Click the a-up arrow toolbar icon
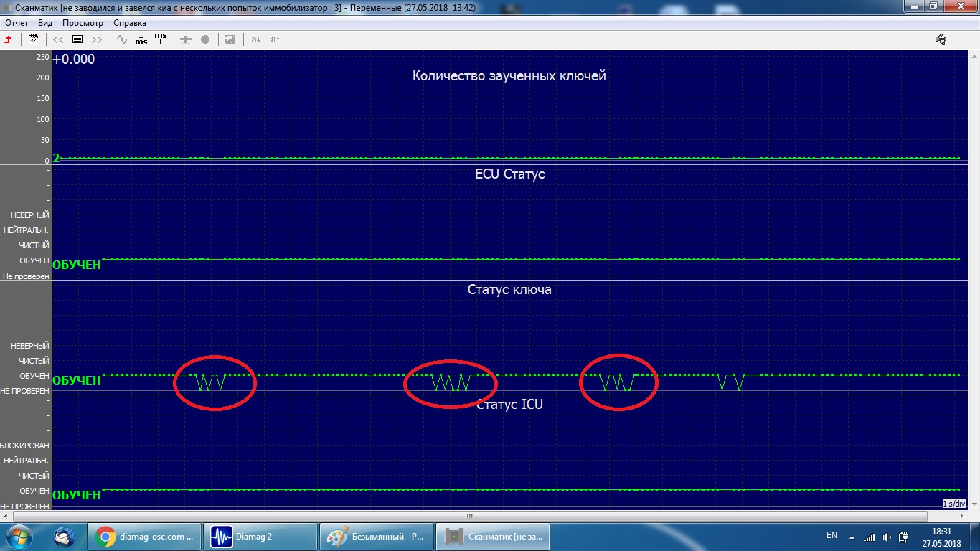This screenshot has width=980, height=551. (x=275, y=39)
